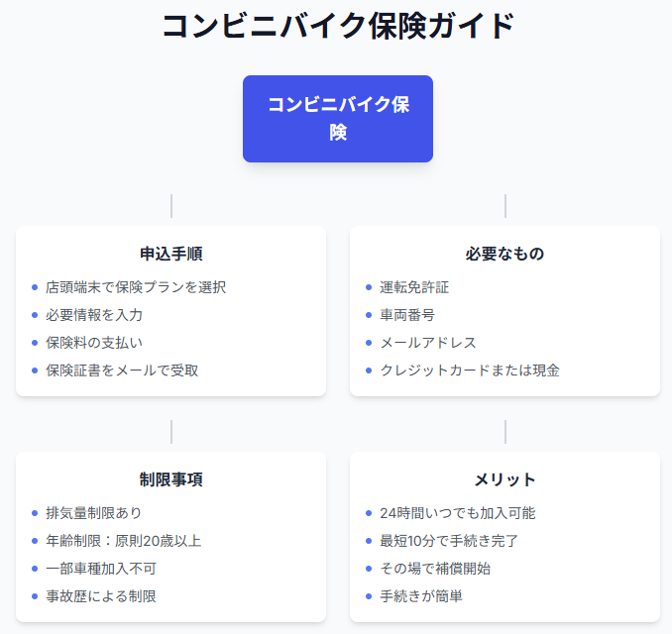Select the 申込手順 card heading
Viewport: 672px width, 634px height.
pyautogui.click(x=170, y=254)
